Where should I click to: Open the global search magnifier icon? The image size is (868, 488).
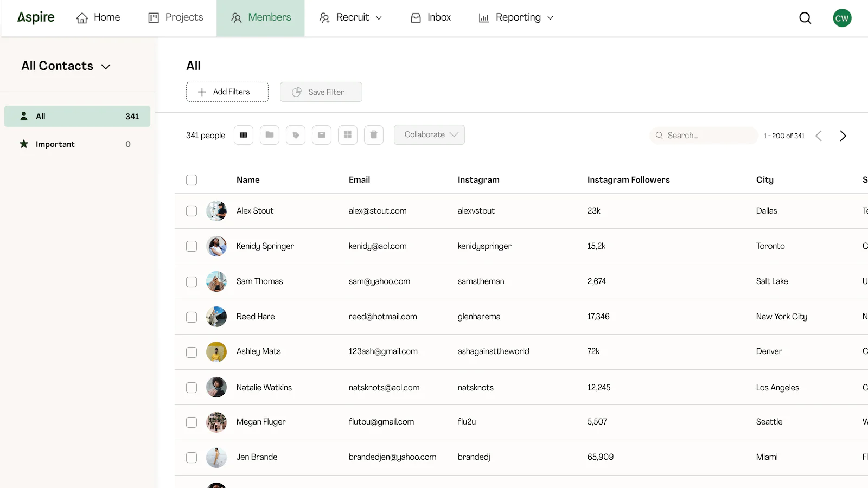[x=805, y=18]
